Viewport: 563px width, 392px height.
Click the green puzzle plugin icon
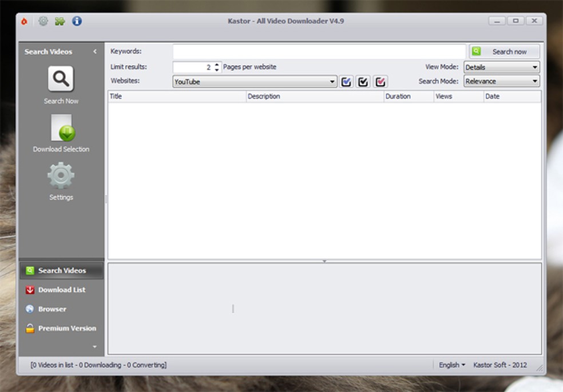[x=60, y=22]
